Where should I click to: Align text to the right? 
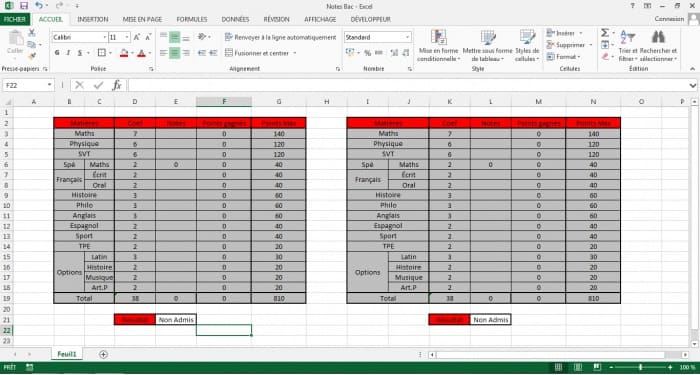pos(186,53)
